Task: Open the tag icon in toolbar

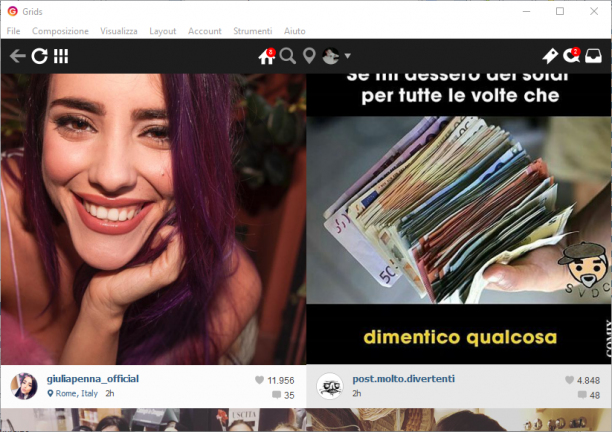Action: (550, 56)
